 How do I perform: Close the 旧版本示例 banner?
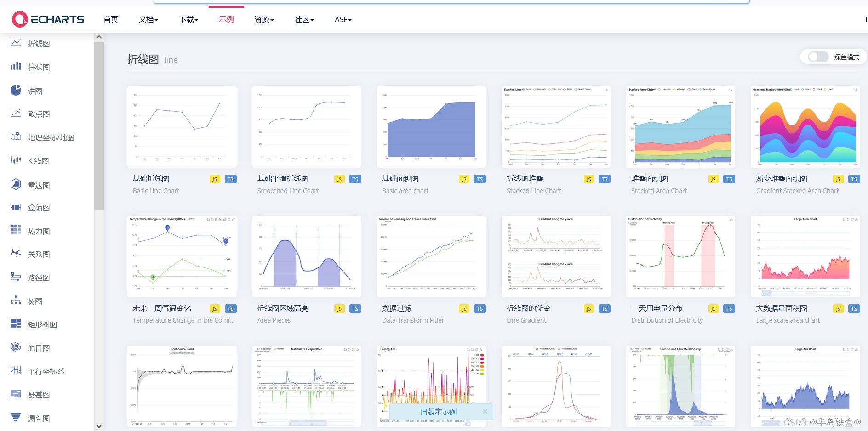click(485, 412)
